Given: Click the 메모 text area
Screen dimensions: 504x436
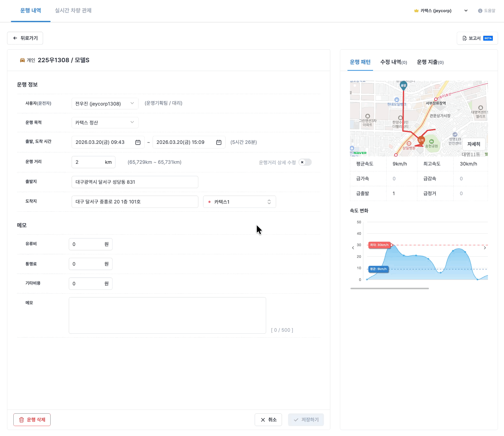Looking at the screenshot, I should tap(167, 316).
